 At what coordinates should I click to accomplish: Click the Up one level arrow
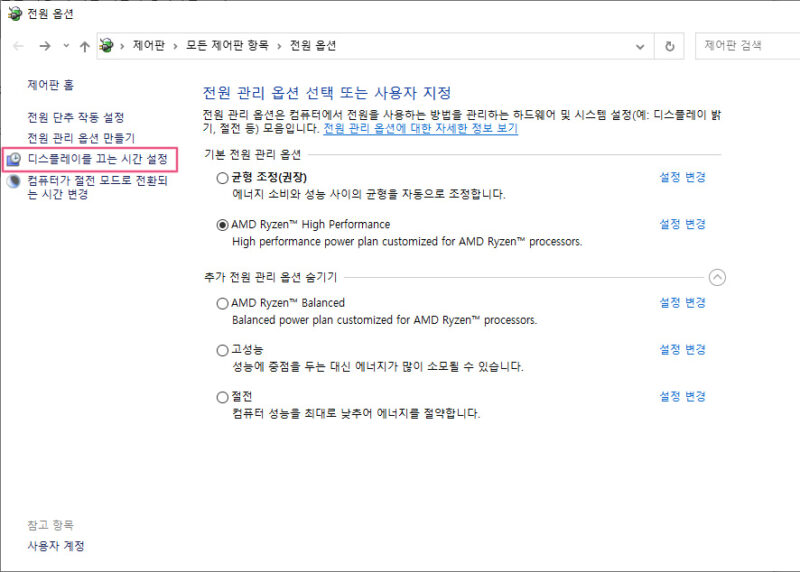coord(85,46)
